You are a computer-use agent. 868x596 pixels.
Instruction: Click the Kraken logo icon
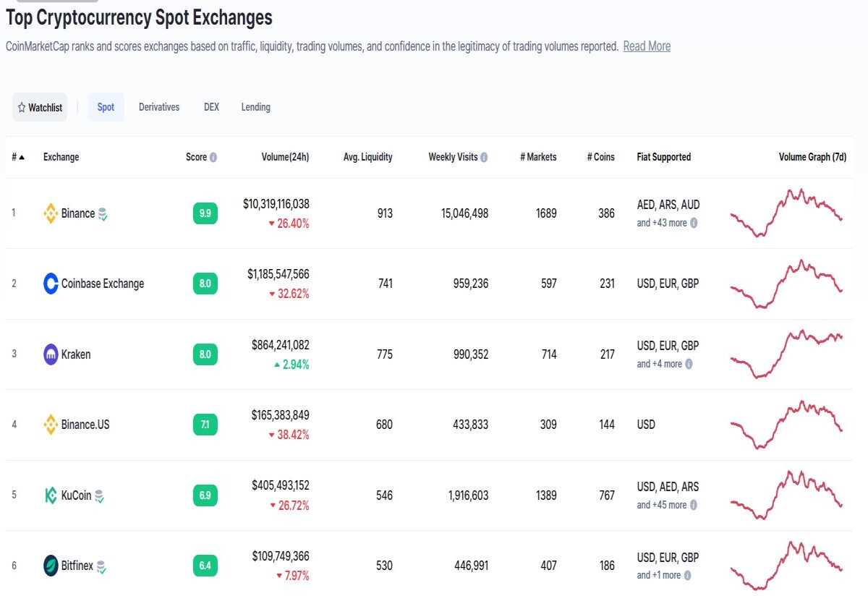coord(51,354)
